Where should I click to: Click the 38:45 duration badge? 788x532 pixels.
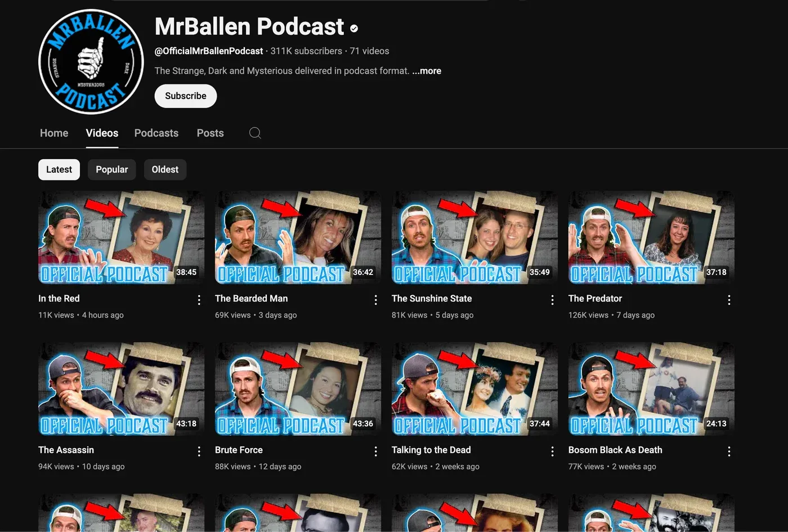coord(186,272)
